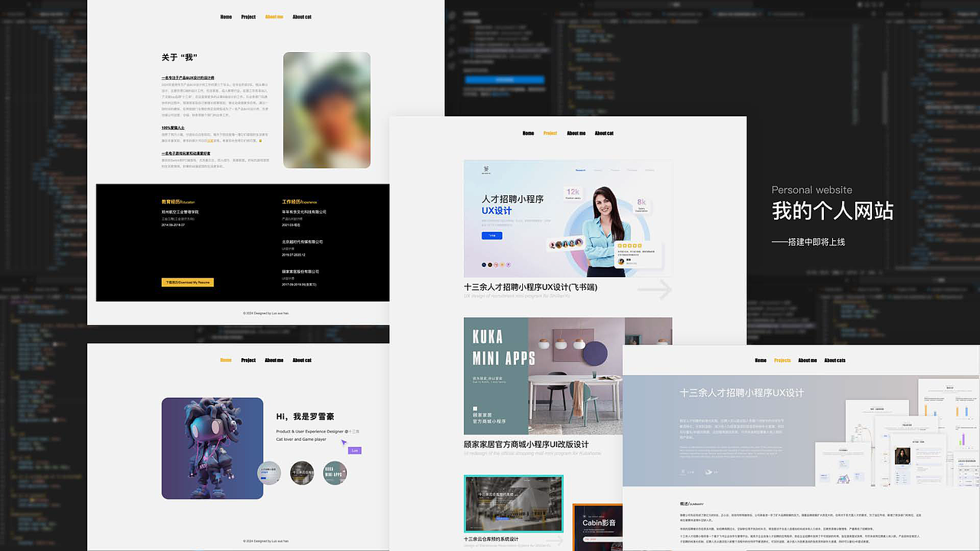Click the 年年有鱼文化科技有限公司 company entry
Screen dimensions: 980x551
tap(304, 212)
